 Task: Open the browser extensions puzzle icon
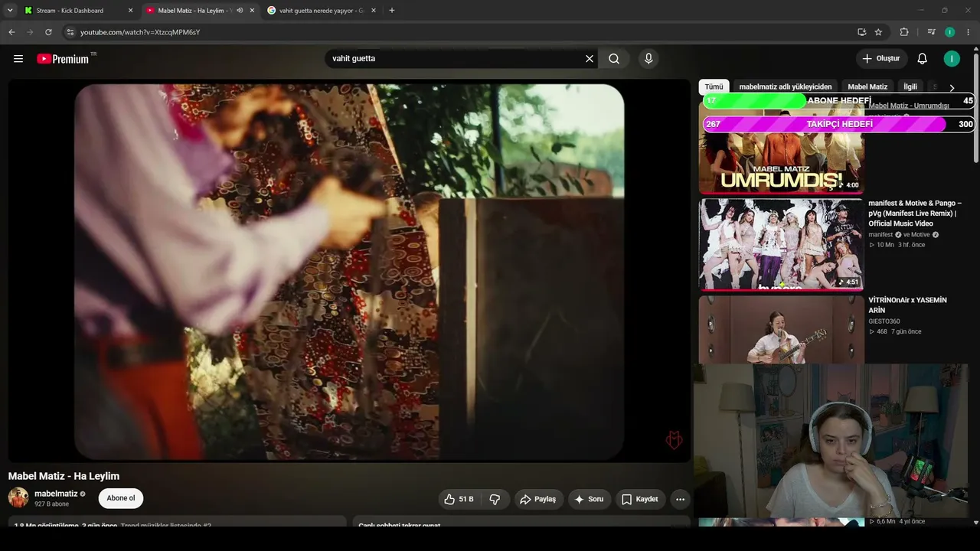[x=904, y=32]
